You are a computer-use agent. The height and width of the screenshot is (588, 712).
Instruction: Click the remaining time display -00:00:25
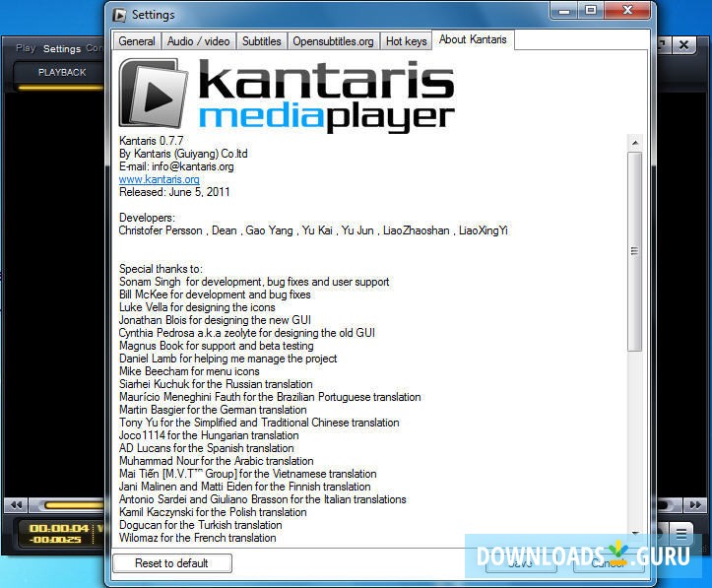coord(55,540)
